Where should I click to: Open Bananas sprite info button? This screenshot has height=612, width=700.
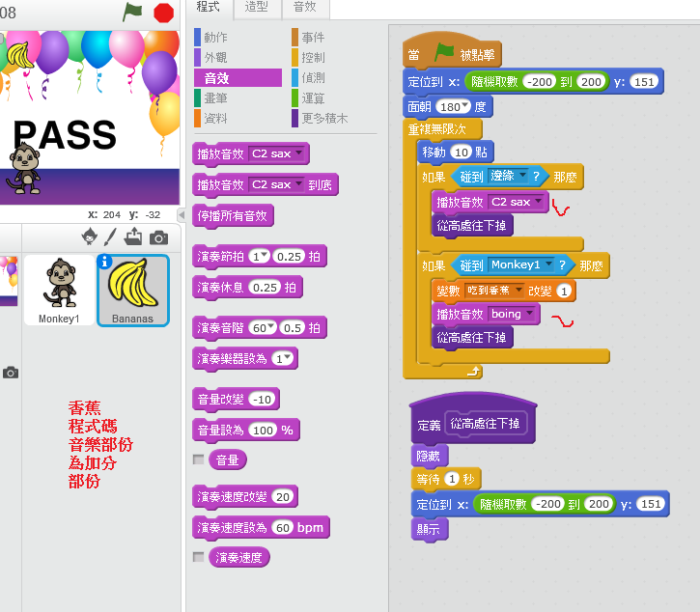click(104, 262)
